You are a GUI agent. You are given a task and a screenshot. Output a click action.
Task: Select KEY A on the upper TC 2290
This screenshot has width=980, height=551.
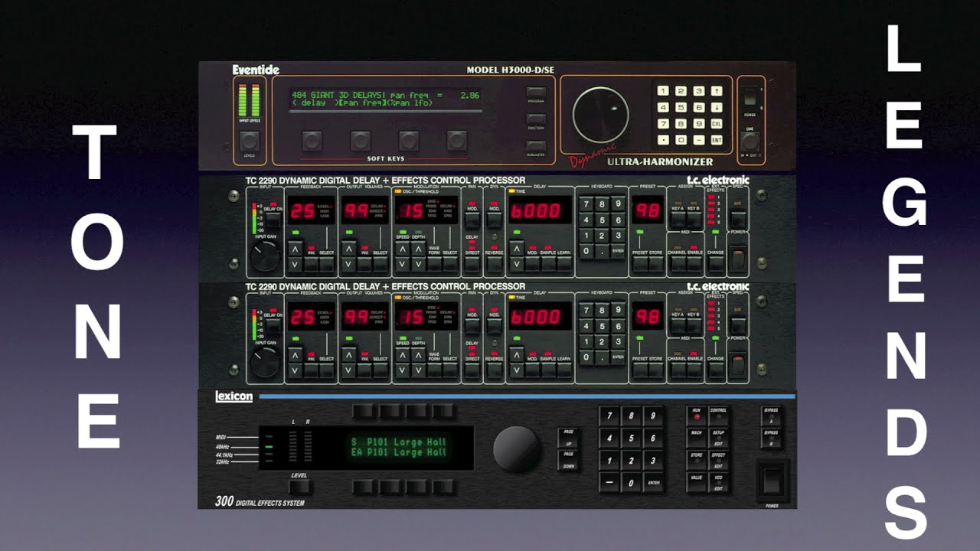coord(678,219)
